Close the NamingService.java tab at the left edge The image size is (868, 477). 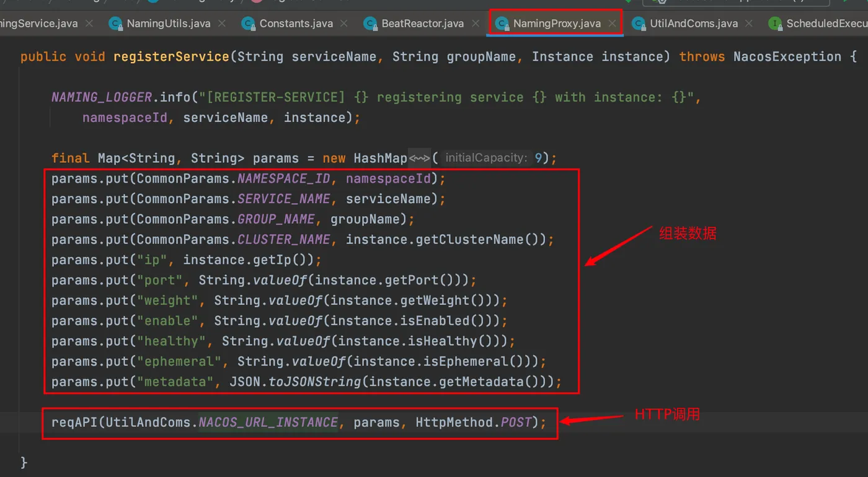tap(89, 24)
